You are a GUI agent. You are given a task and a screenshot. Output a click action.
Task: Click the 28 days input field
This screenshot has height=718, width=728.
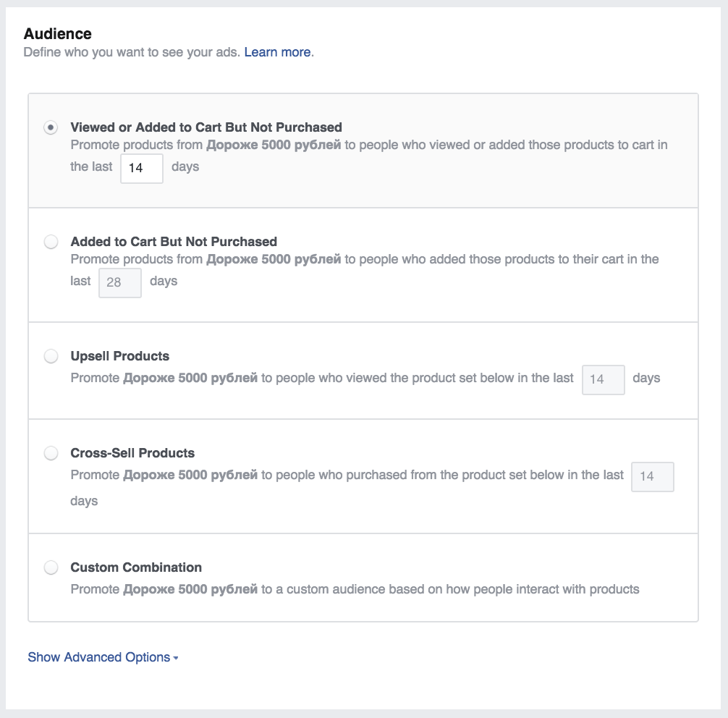(120, 282)
